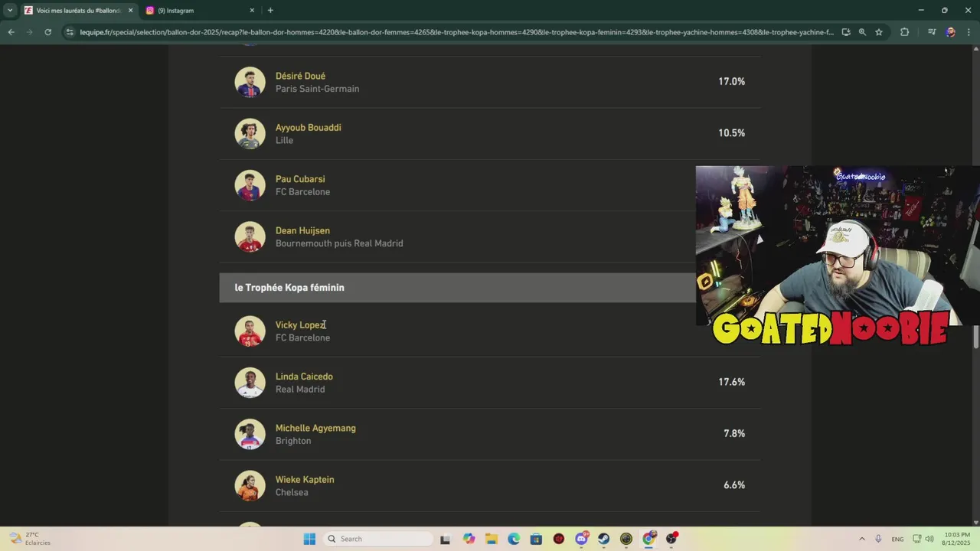Click Pau Cubarsi player photo

point(250,185)
